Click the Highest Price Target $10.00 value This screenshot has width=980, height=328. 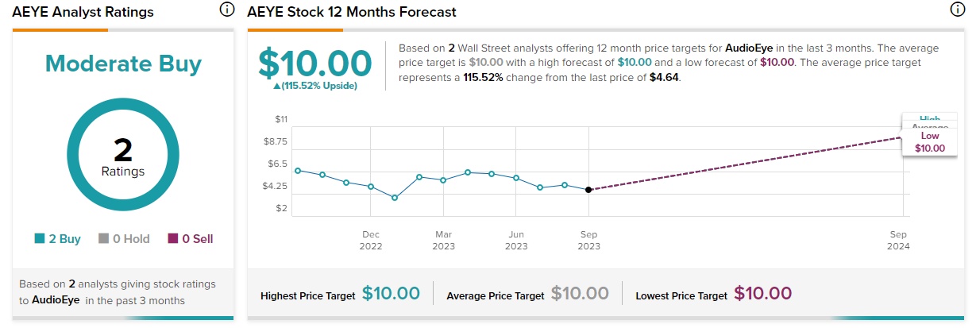point(391,293)
